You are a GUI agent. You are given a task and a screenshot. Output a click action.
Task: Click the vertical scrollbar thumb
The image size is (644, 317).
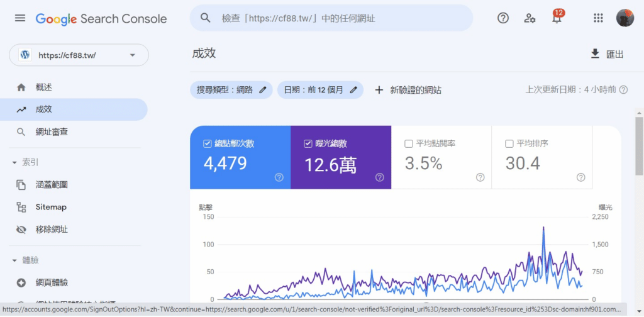[x=640, y=145]
